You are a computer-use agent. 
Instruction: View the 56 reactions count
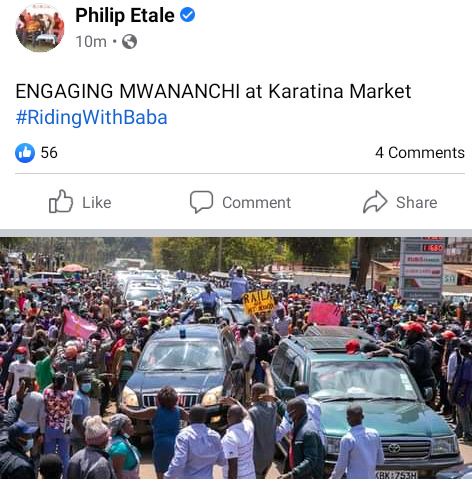click(49, 153)
